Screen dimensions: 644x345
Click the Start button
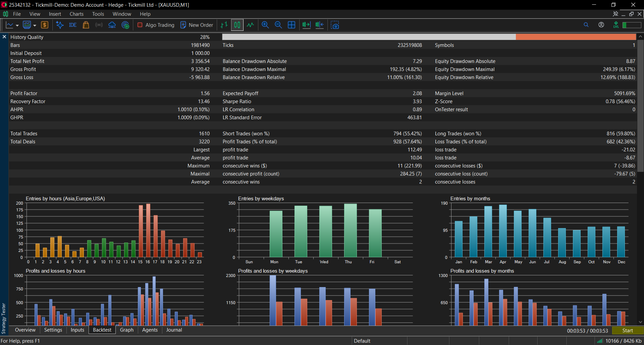[x=628, y=331]
